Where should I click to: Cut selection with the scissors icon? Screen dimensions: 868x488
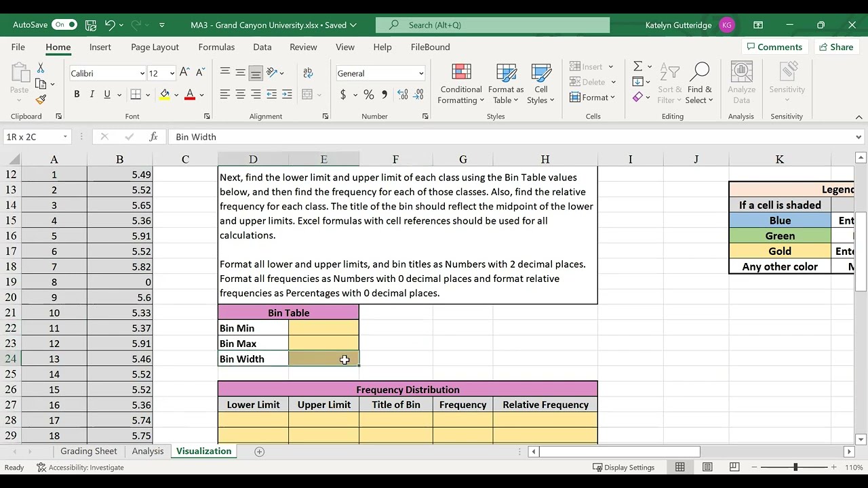coord(41,68)
